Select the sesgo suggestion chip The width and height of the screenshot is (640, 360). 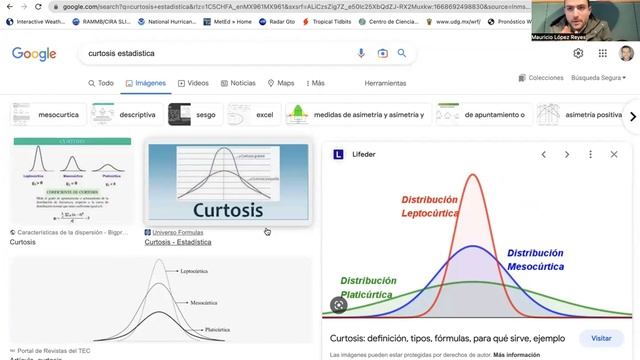tap(195, 115)
